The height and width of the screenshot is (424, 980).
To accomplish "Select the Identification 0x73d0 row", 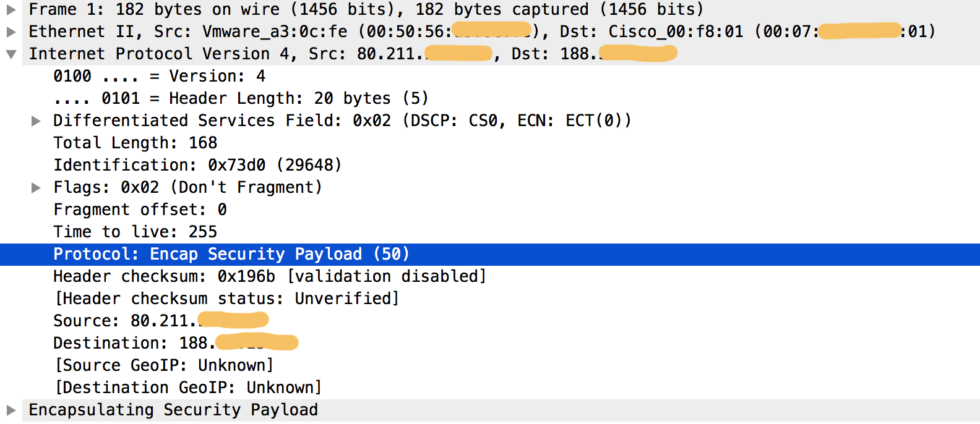I will tap(197, 165).
